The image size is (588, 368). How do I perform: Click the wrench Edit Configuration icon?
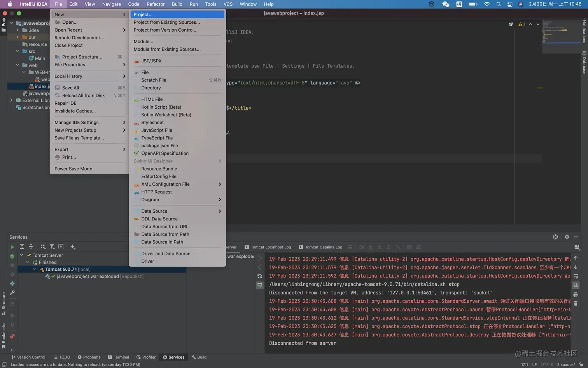[12, 293]
